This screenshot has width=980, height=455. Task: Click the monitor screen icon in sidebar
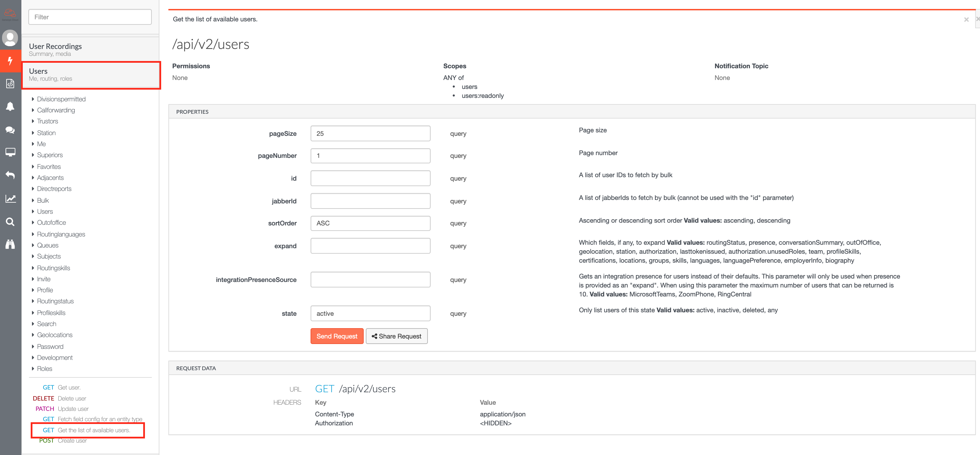(x=10, y=152)
